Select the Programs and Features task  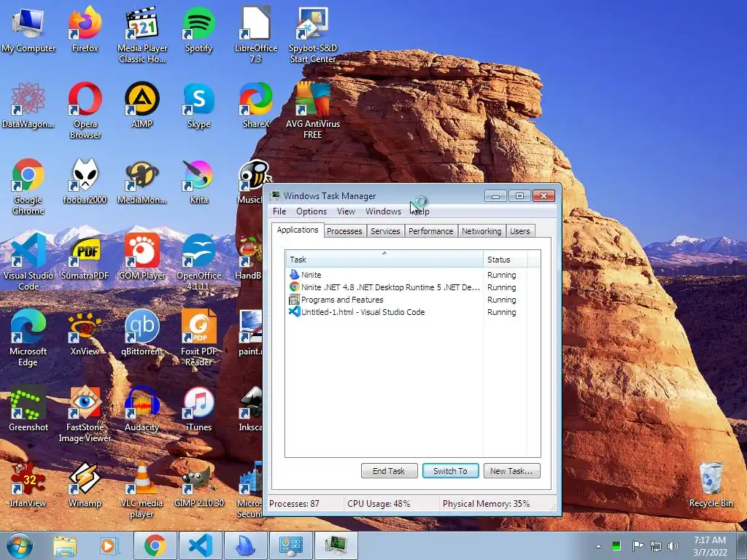click(x=406, y=300)
